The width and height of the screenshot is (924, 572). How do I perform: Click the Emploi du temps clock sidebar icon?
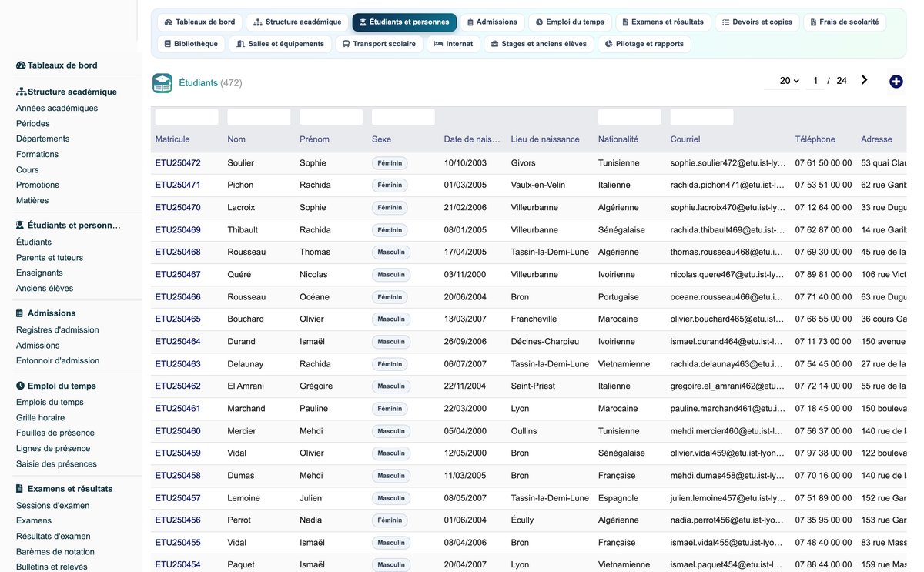[20, 386]
